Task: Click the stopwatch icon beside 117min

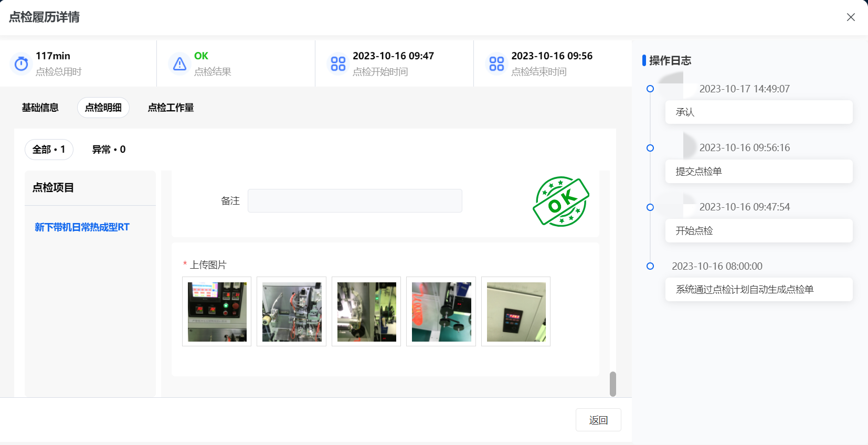Action: click(x=22, y=63)
